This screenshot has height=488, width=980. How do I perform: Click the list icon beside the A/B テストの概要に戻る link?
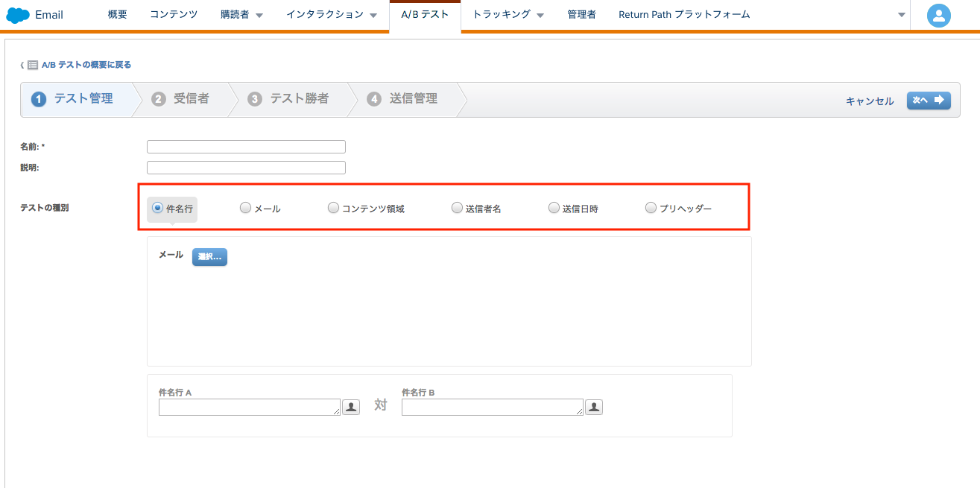point(33,65)
